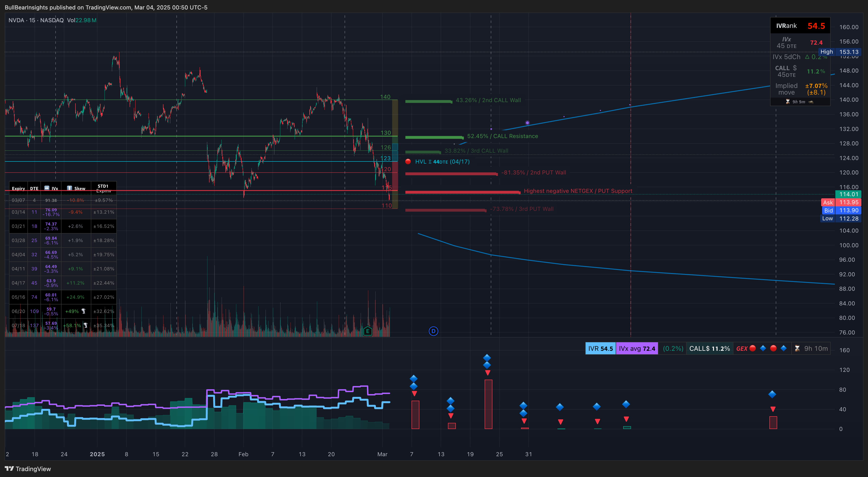Click the Skew header icon in expiry table
Image resolution: width=868 pixels, height=477 pixels.
pos(69,188)
